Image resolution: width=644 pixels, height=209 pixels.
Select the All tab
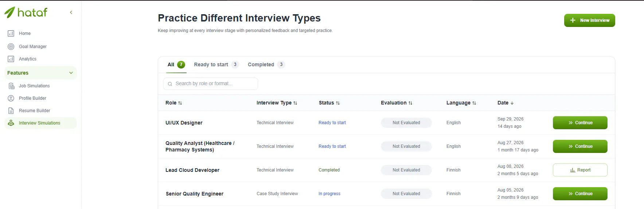click(x=176, y=64)
